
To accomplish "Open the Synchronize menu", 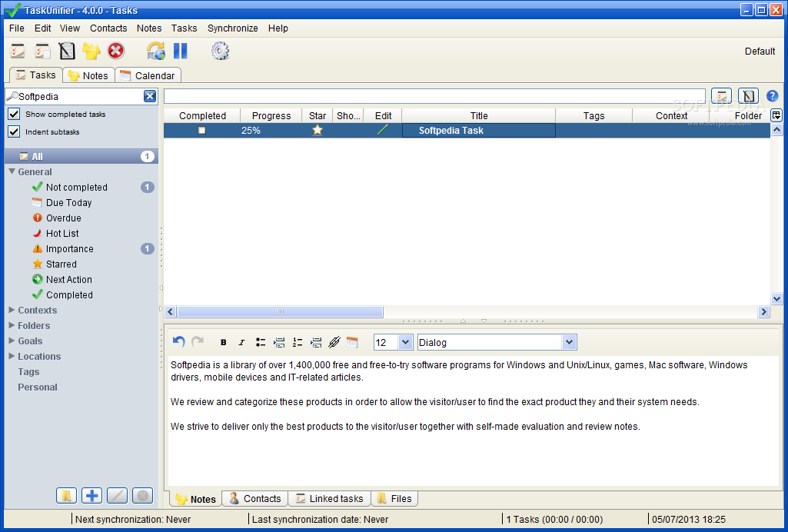I will 233,28.
